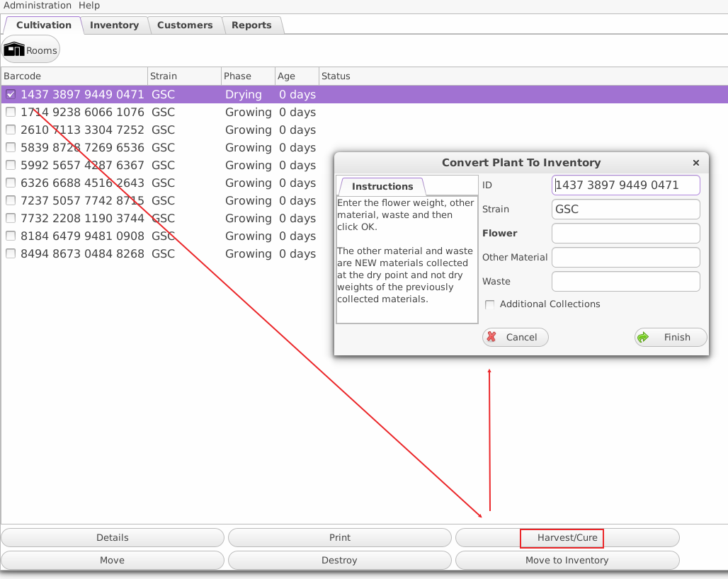Image resolution: width=728 pixels, height=579 pixels.
Task: Select checkbox for plant 8494 8673 0484 8268
Action: click(x=11, y=254)
